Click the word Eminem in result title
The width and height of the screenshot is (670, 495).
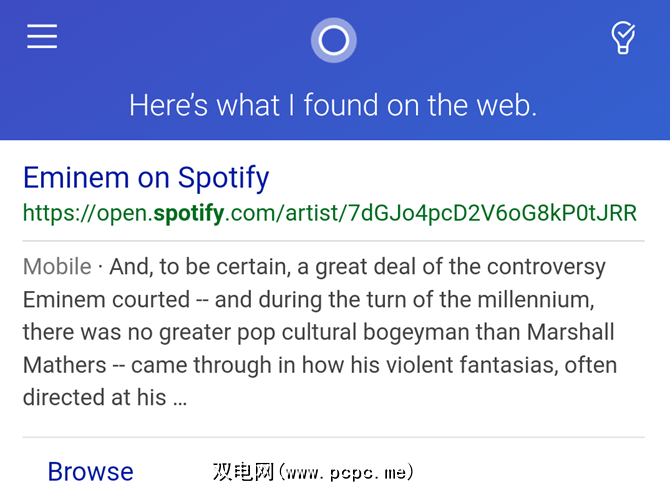(x=76, y=178)
